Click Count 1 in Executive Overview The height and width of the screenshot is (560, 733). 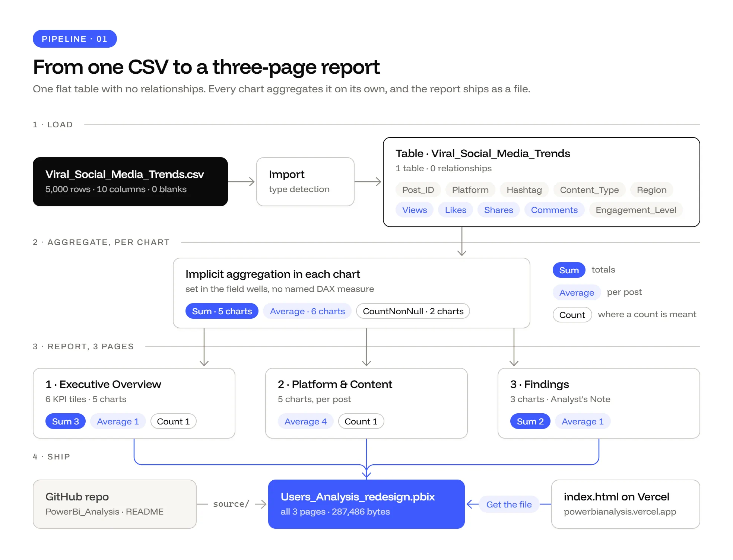pos(173,421)
